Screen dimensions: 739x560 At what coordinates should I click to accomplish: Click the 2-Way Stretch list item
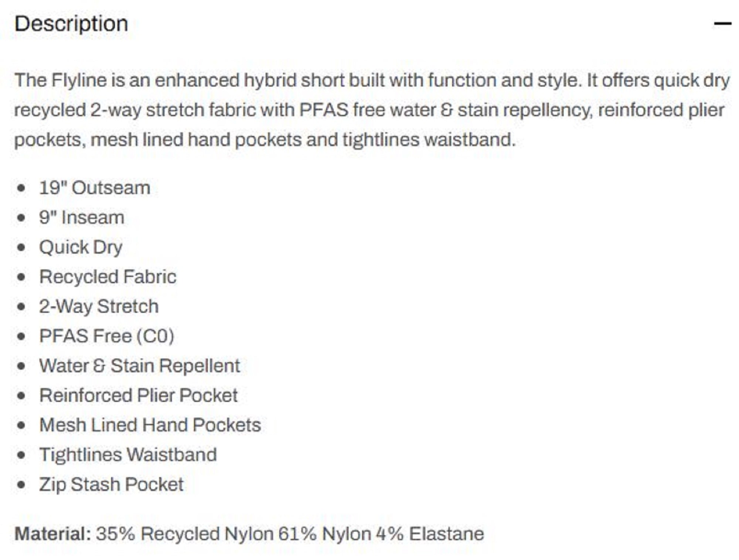[99, 306]
